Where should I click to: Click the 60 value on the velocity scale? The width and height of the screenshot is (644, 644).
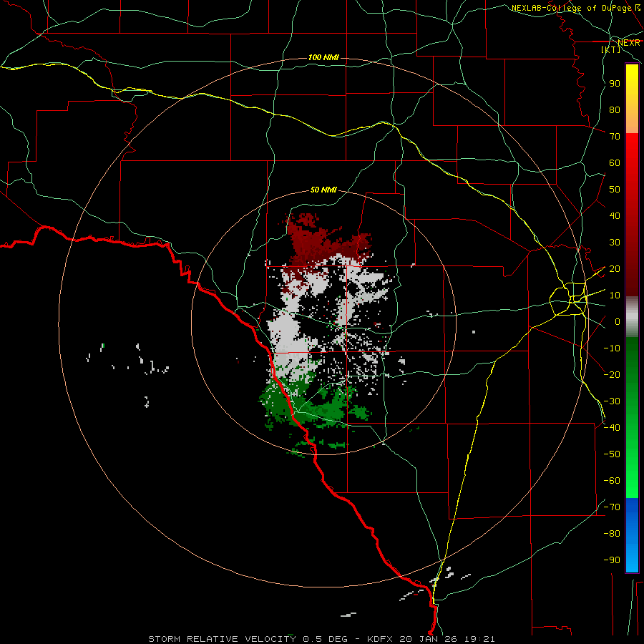click(615, 162)
